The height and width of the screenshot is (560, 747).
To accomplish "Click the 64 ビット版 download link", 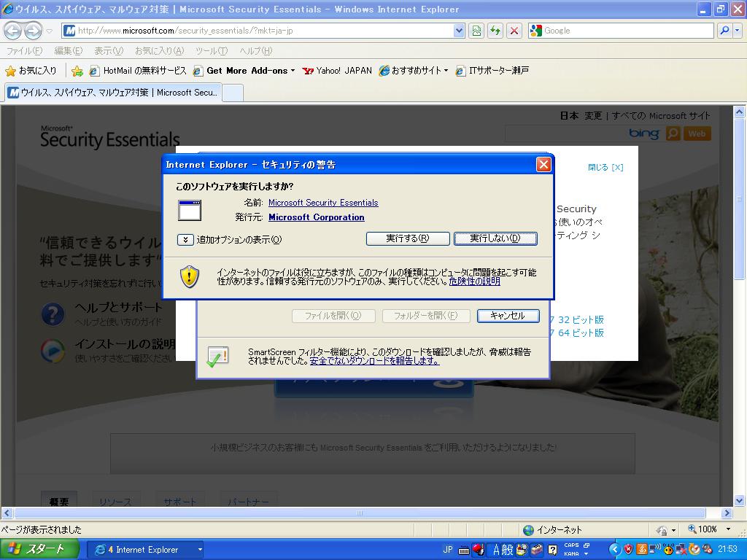I will (581, 332).
